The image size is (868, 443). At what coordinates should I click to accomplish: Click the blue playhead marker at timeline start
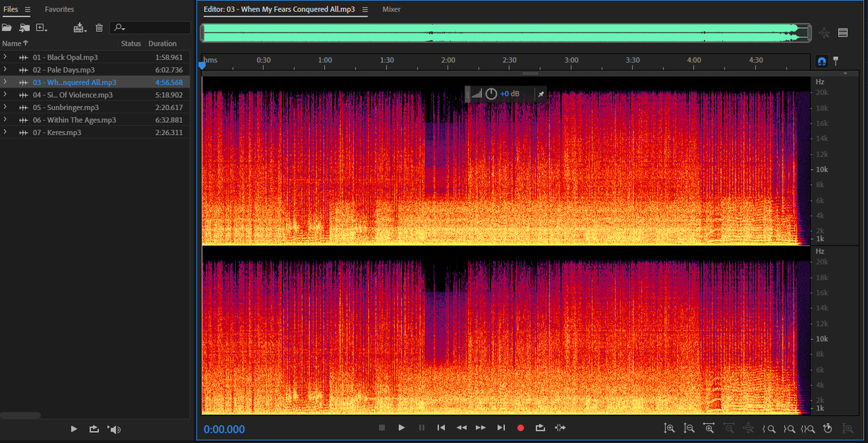click(201, 66)
